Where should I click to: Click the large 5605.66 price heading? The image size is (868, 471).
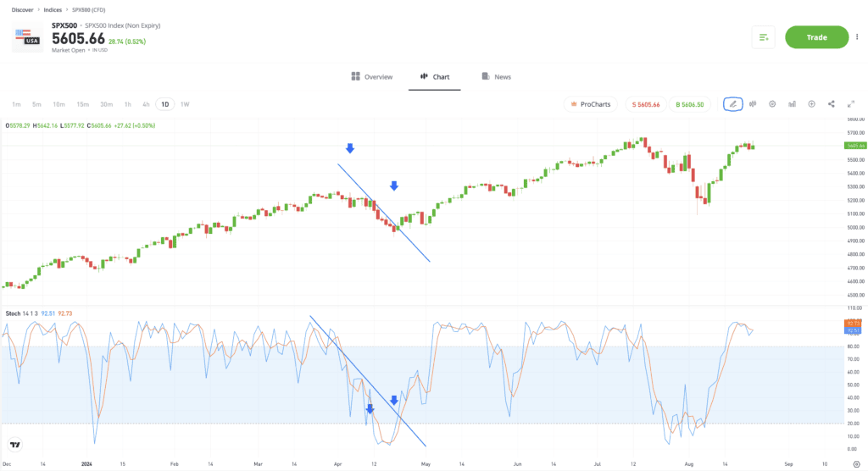coord(78,39)
